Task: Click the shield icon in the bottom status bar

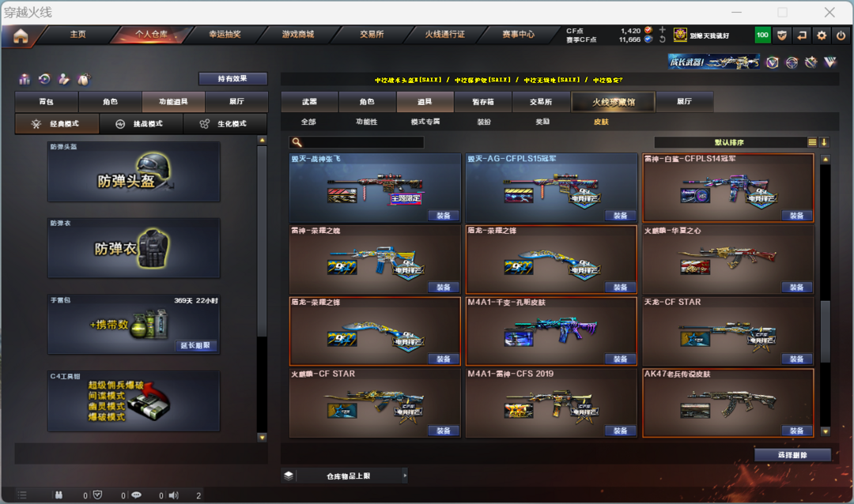Action: tap(97, 495)
